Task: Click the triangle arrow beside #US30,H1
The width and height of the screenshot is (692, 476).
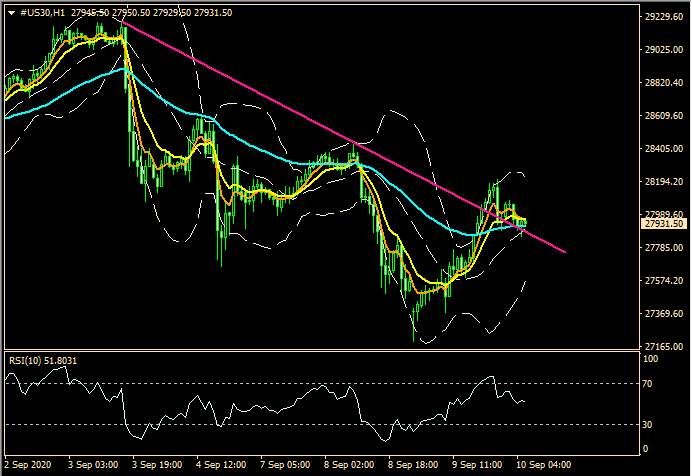Action: pyautogui.click(x=11, y=13)
